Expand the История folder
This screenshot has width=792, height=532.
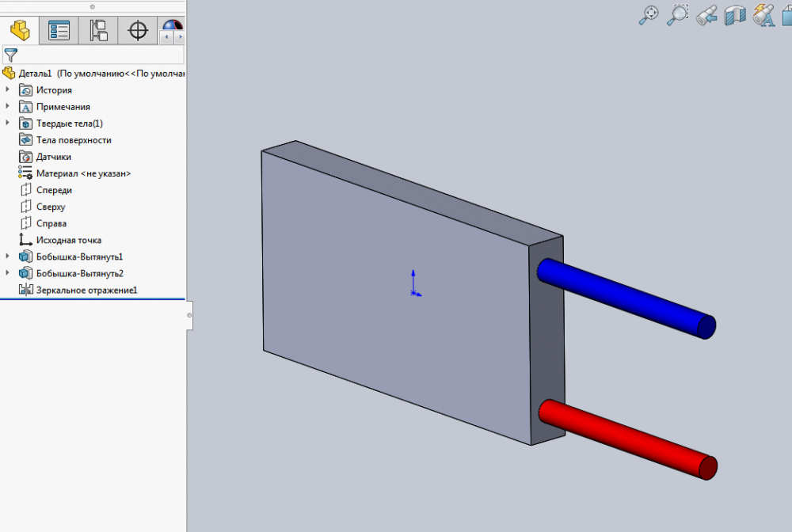click(x=8, y=90)
